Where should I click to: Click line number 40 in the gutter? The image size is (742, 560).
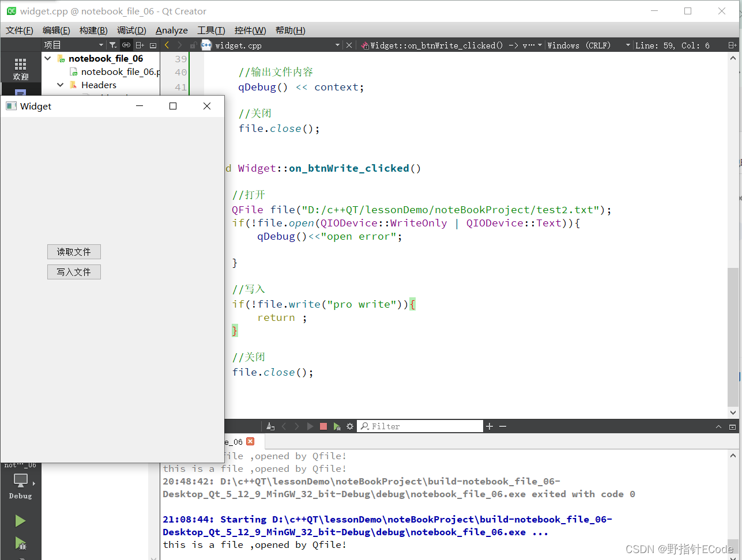[180, 72]
